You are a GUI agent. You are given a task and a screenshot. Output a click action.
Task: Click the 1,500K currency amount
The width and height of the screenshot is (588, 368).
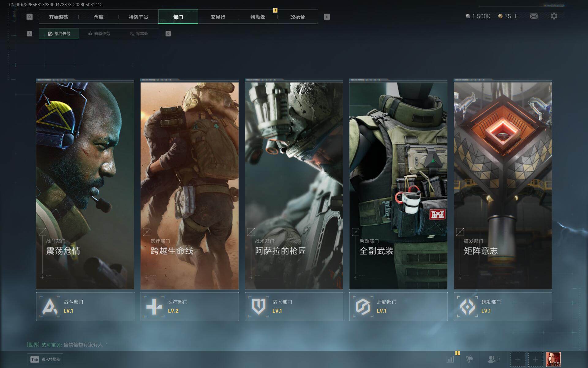481,16
